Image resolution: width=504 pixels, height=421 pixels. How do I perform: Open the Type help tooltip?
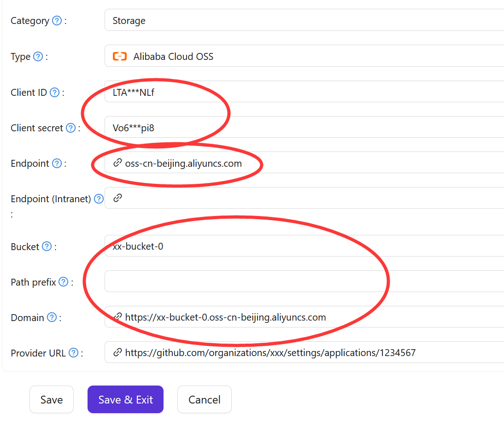[x=39, y=56]
